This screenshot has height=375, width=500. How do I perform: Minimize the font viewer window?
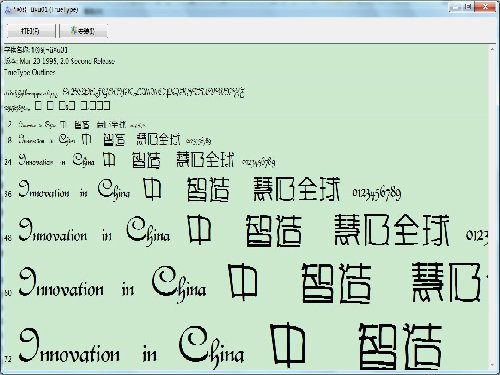click(455, 6)
